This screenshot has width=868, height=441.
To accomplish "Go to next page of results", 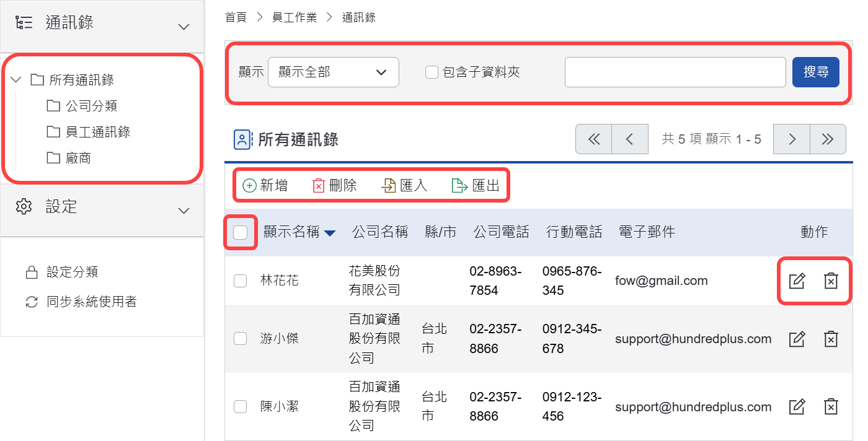I will (792, 139).
